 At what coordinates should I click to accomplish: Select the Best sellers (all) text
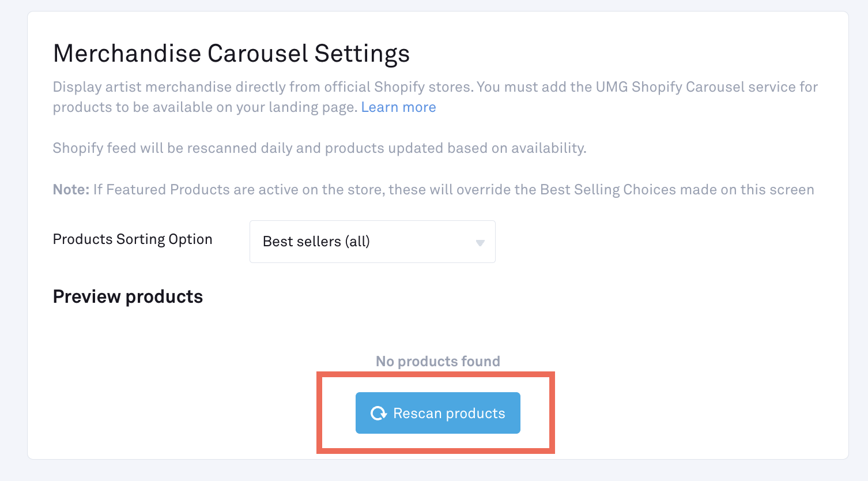(x=316, y=242)
